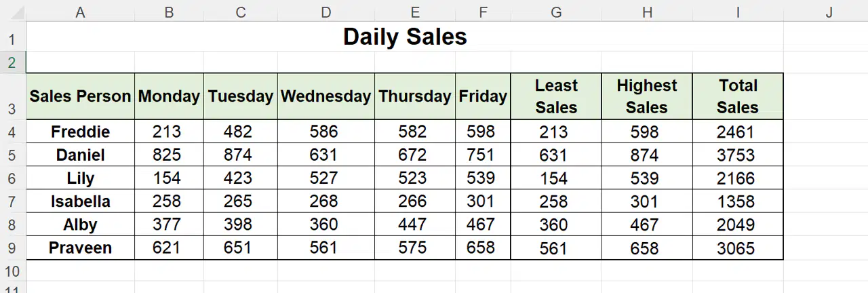This screenshot has width=868, height=293.
Task: Select column D header
Action: (326, 11)
